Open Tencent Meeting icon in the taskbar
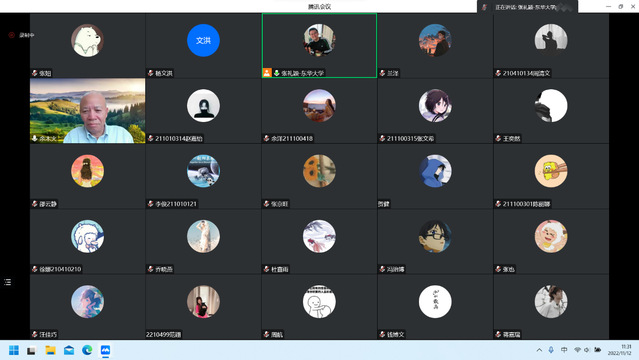 [105, 350]
